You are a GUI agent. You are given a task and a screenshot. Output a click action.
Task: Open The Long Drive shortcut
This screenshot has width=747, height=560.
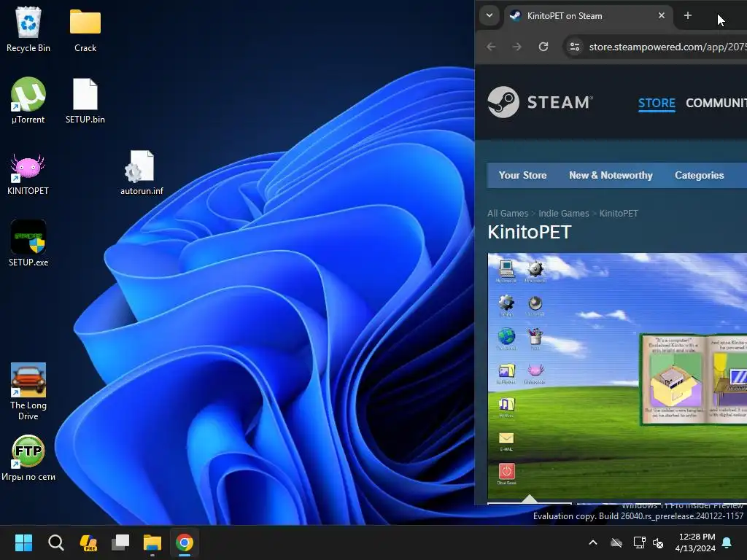point(28,392)
